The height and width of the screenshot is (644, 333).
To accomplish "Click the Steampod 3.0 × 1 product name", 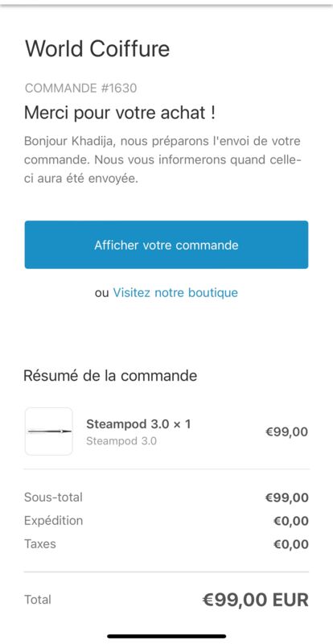I will point(138,424).
